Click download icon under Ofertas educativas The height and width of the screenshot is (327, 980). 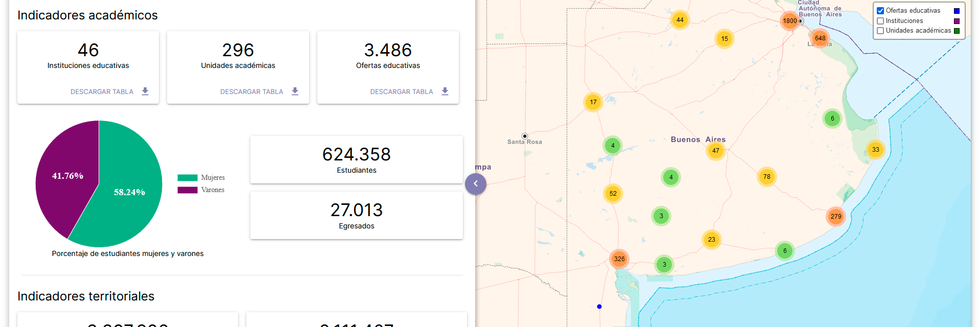(445, 91)
